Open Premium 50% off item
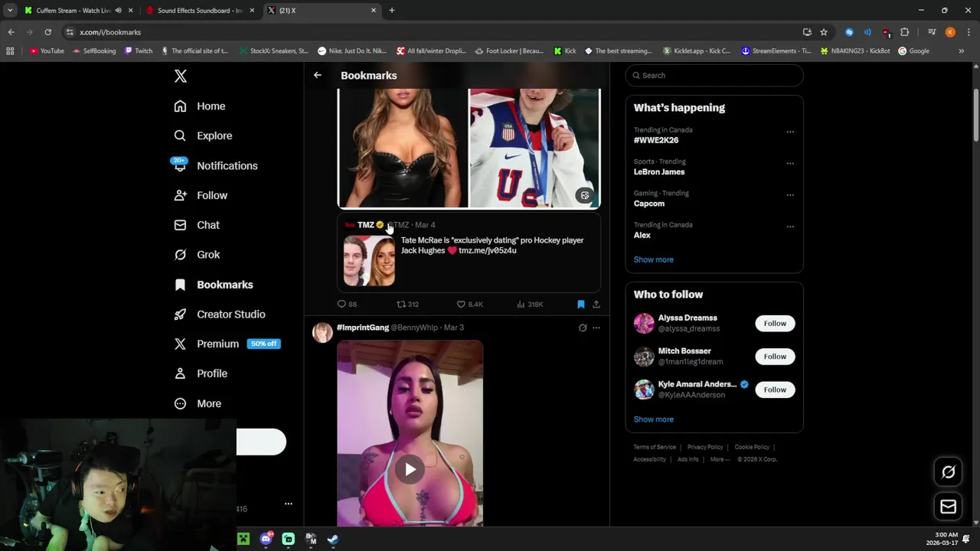 pos(227,344)
